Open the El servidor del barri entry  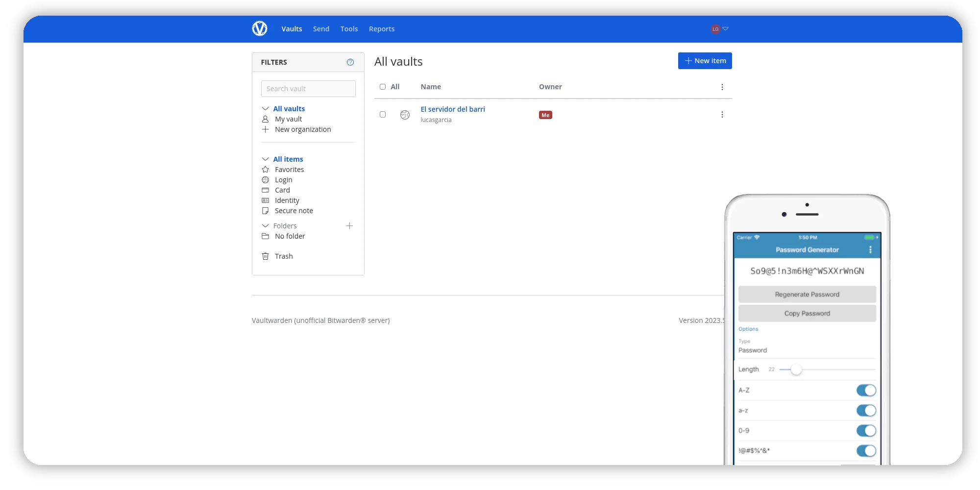[452, 109]
